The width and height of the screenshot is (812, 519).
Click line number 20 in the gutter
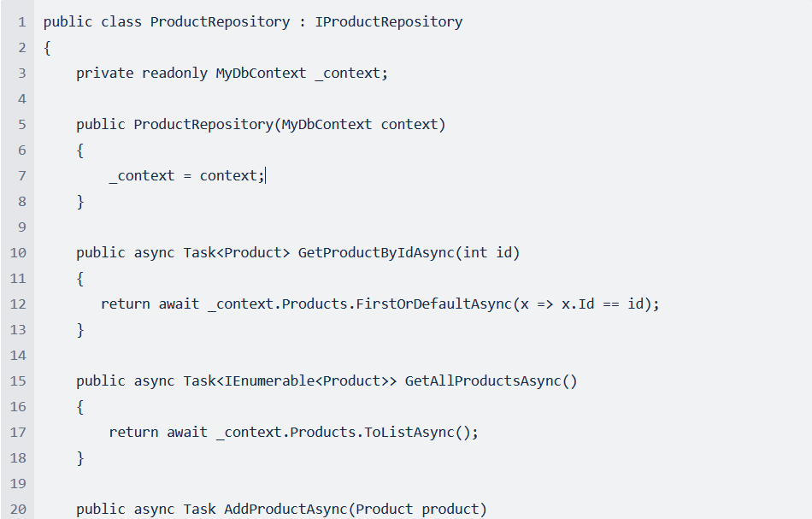(18, 510)
